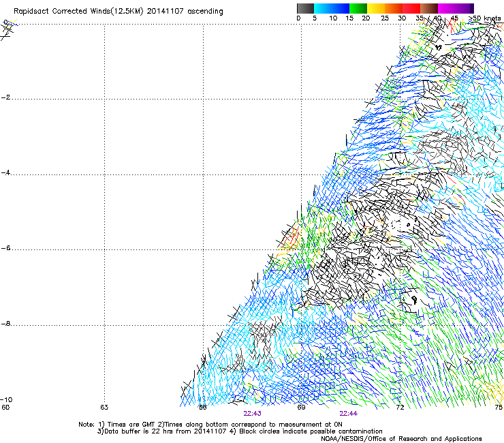
Task: Click the red 30–35 knot legend segment
Action: point(411,8)
